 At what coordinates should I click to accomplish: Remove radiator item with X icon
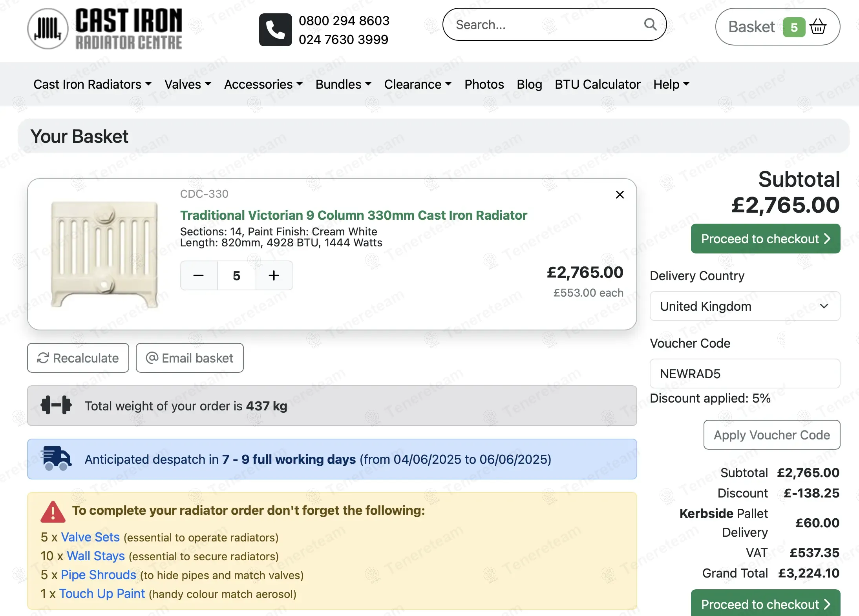(620, 195)
